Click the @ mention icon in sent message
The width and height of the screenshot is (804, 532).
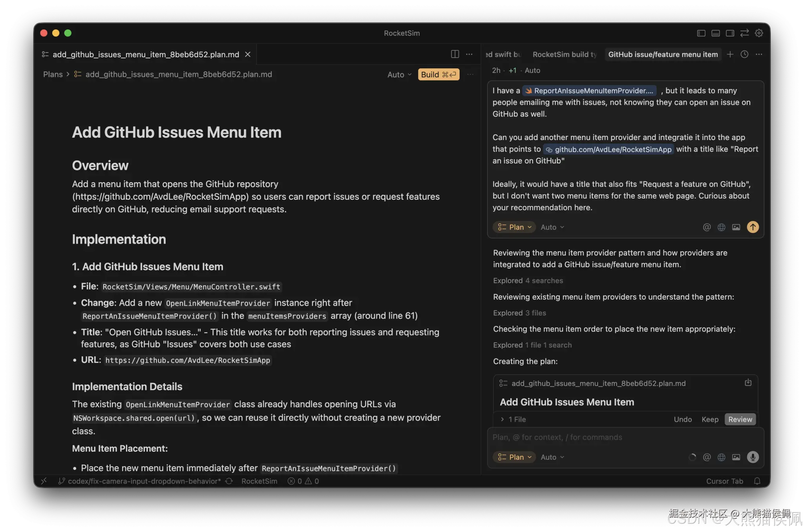coord(707,227)
